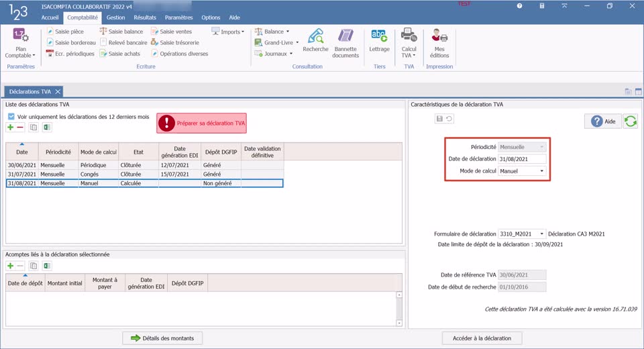
Task: Open Opérations diverses
Action: point(180,54)
